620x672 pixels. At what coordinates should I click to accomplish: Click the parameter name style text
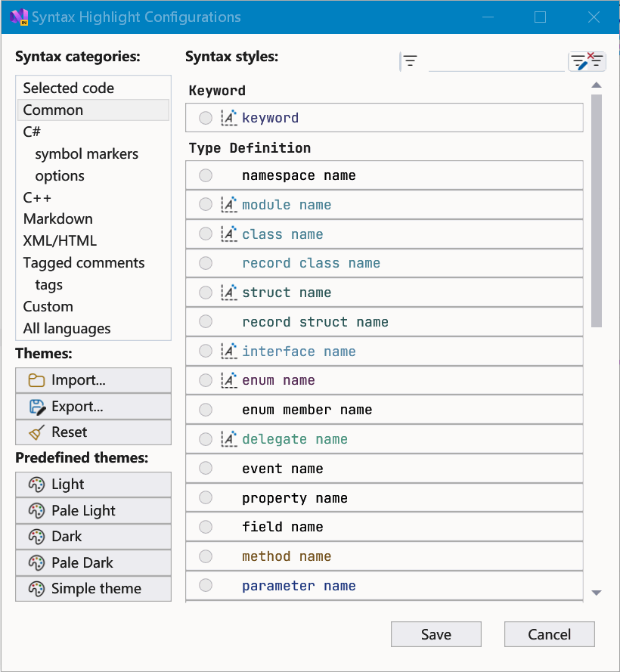coord(299,585)
